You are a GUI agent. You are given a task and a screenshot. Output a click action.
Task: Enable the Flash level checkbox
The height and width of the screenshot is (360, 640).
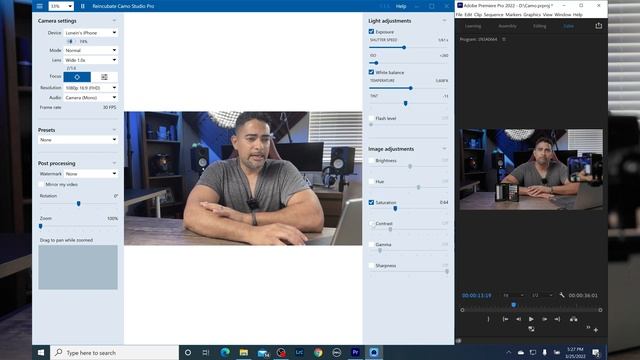(371, 118)
